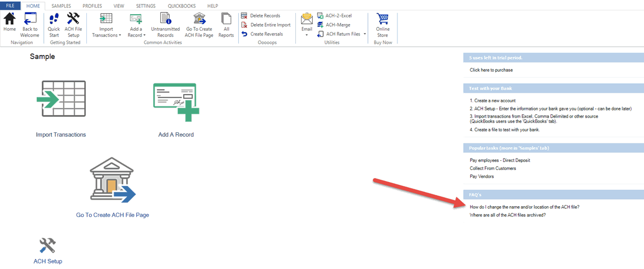The height and width of the screenshot is (269, 644).
Task: Click large Add A Record check icon
Action: pos(176,102)
